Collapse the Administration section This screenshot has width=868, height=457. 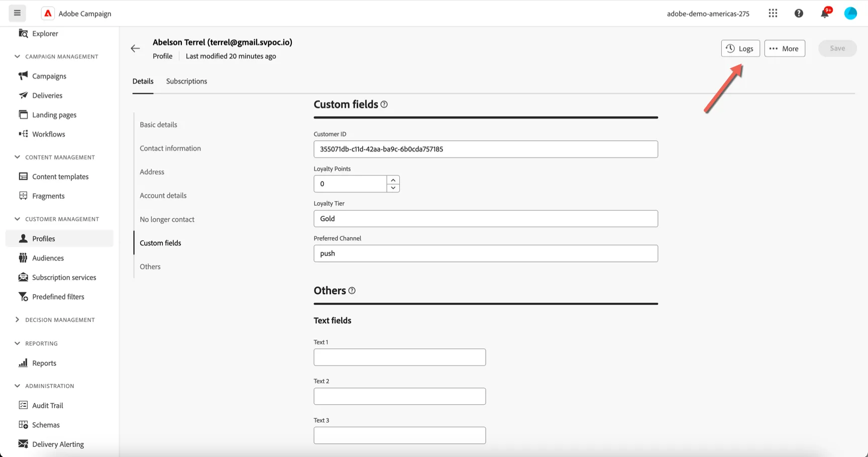[x=17, y=386]
